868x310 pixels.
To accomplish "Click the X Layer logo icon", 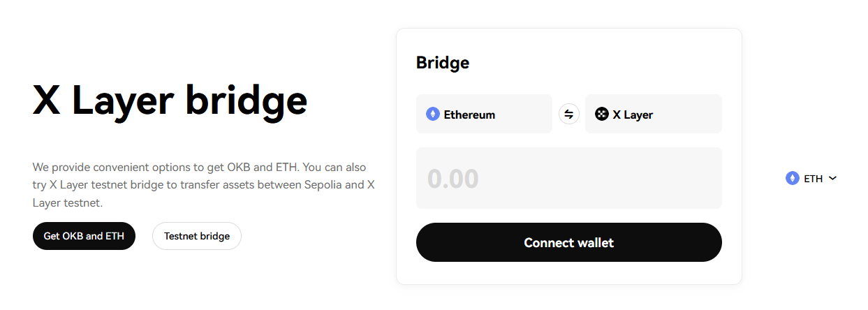I will point(601,115).
